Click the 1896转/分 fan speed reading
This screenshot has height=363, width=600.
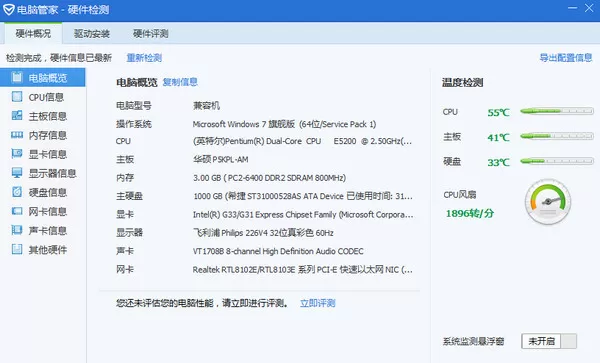coord(470,213)
